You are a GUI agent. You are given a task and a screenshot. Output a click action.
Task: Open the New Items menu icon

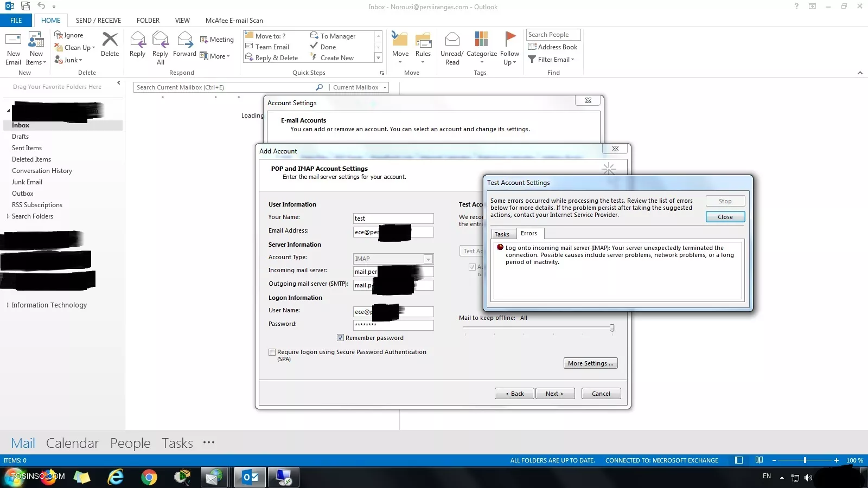(x=36, y=48)
